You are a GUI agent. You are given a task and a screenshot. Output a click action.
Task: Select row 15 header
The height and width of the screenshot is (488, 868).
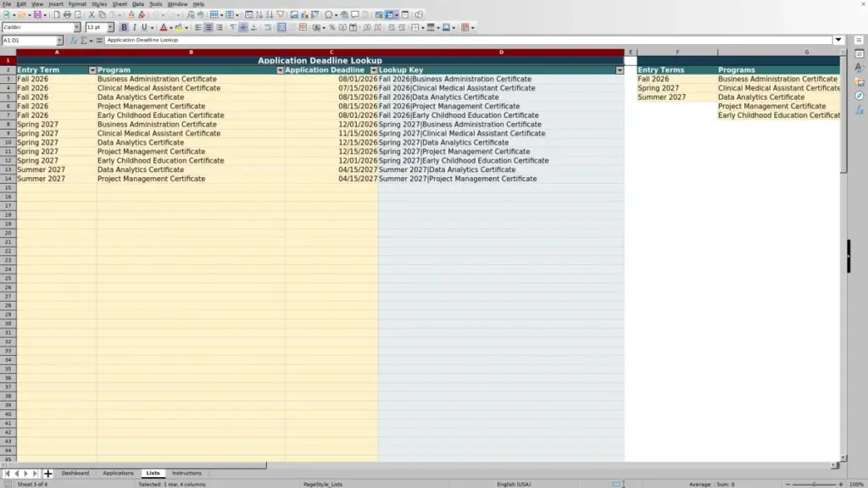tap(8, 188)
